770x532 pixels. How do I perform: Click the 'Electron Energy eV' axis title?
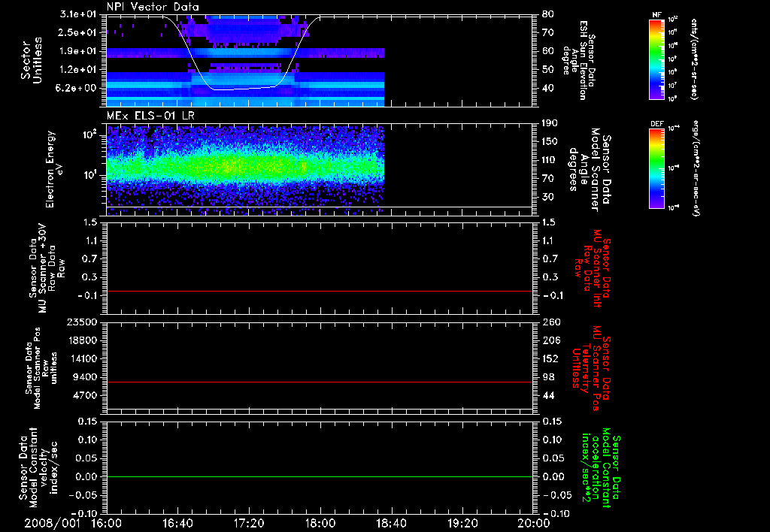[55, 169]
